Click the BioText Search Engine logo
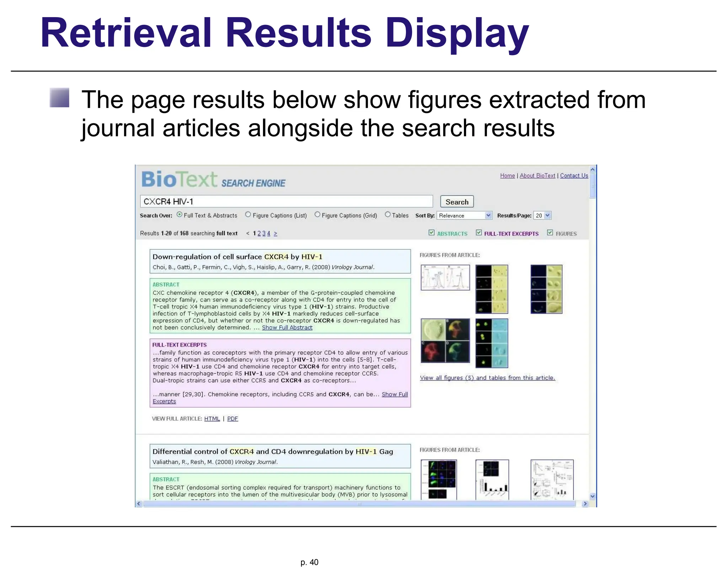 [x=213, y=180]
